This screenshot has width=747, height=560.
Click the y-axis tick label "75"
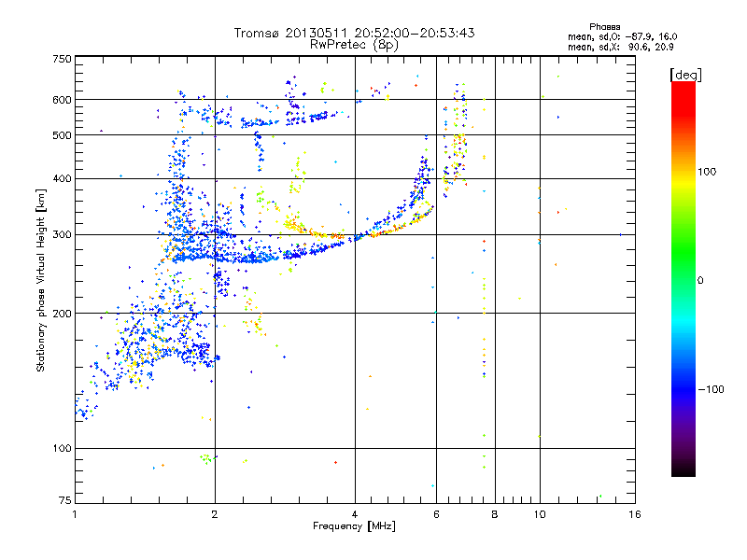(65, 500)
